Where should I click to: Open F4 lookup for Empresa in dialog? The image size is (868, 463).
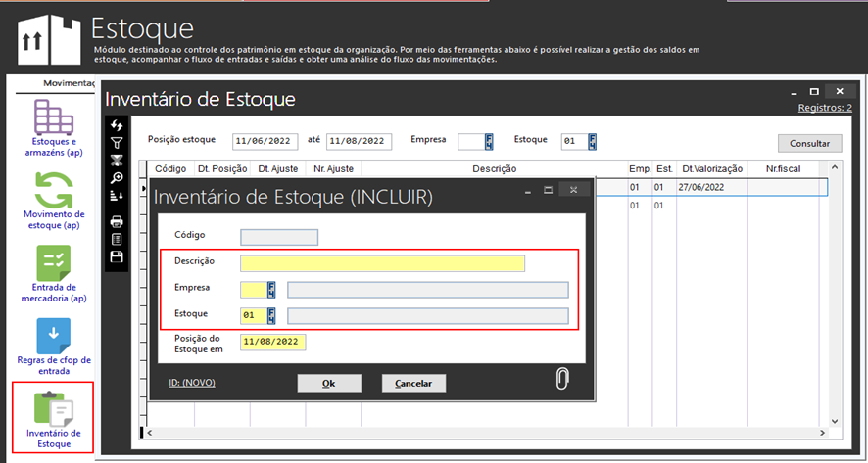(x=271, y=289)
